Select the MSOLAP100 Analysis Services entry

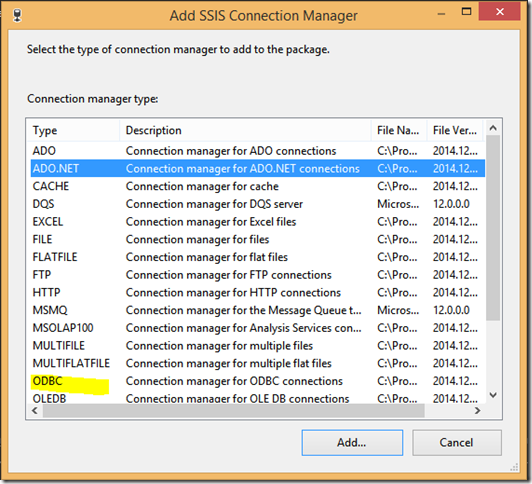click(x=258, y=328)
